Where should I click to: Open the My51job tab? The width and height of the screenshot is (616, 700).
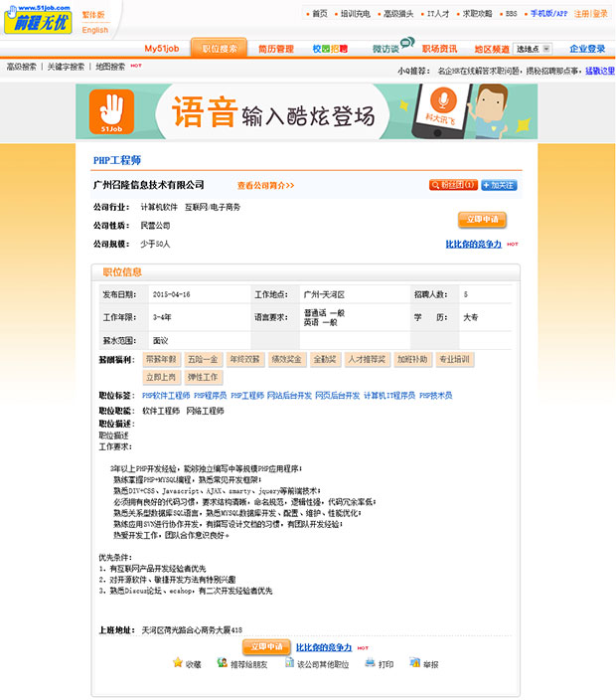click(x=162, y=49)
